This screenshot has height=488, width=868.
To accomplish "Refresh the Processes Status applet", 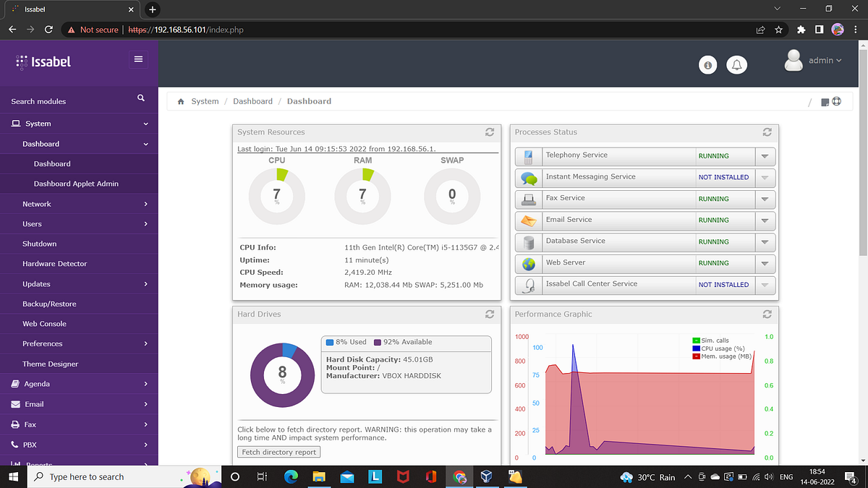I will coord(767,132).
